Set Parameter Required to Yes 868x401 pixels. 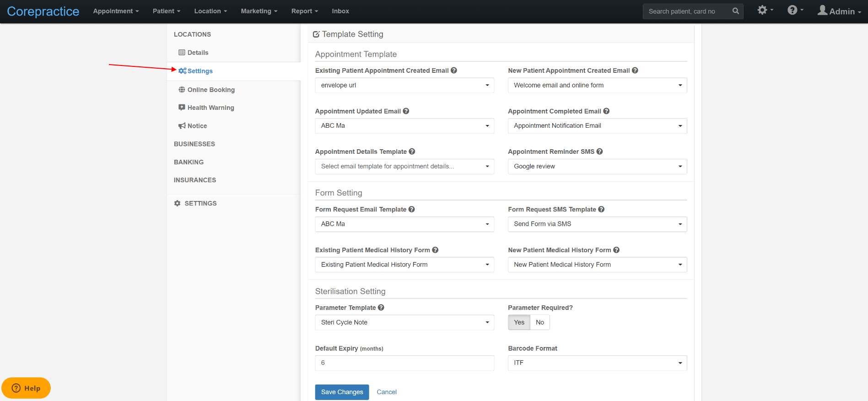(519, 322)
